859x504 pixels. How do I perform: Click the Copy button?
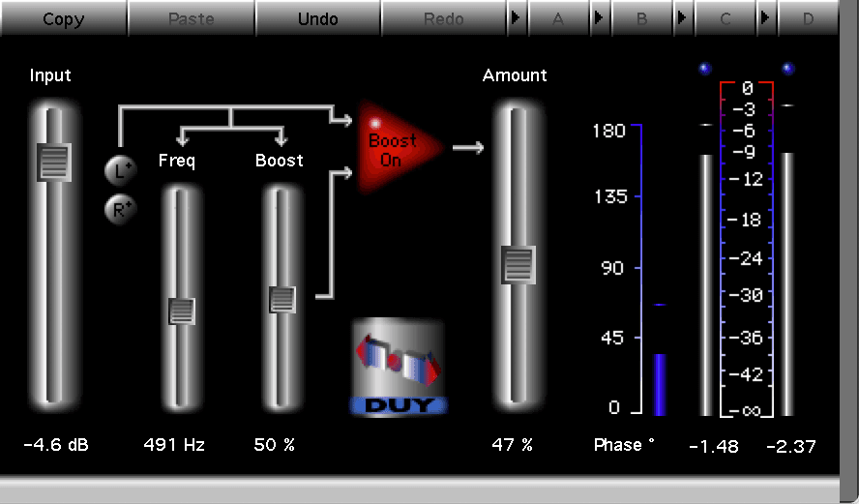click(x=63, y=17)
